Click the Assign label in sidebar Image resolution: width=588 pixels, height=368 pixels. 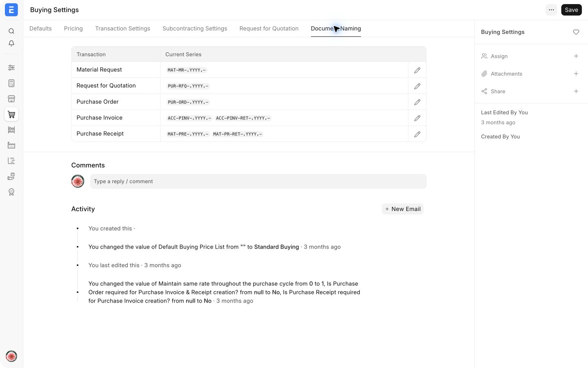click(x=499, y=56)
